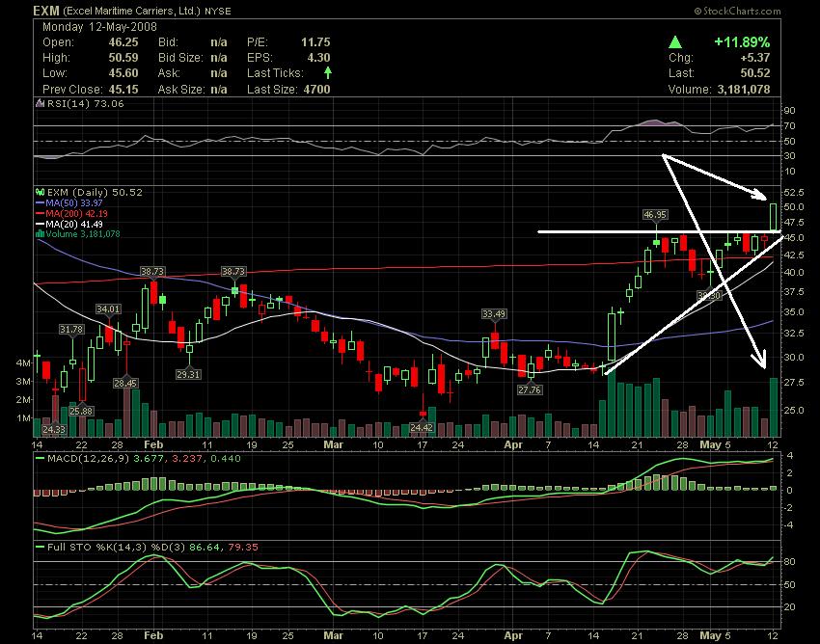The height and width of the screenshot is (644, 820).
Task: Select the Prev Close value 45.15
Action: click(123, 90)
